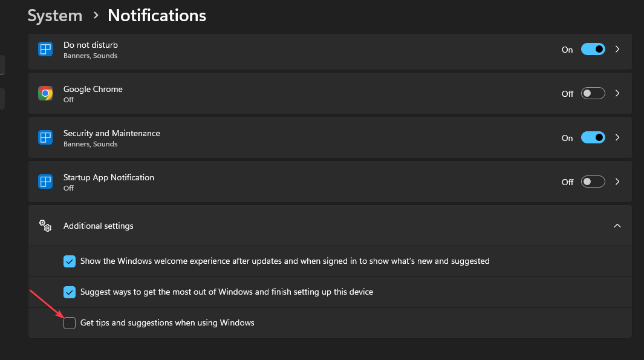Uncheck Show the Windows welcome experience
644x360 pixels.
70,261
